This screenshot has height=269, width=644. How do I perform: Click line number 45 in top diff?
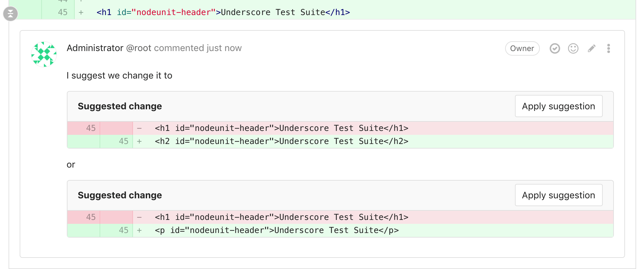tap(63, 12)
